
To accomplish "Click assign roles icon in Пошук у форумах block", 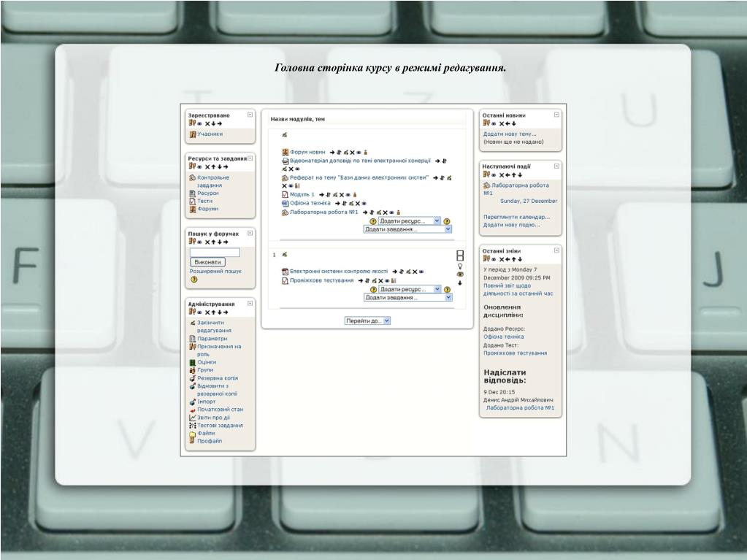I will pyautogui.click(x=192, y=242).
